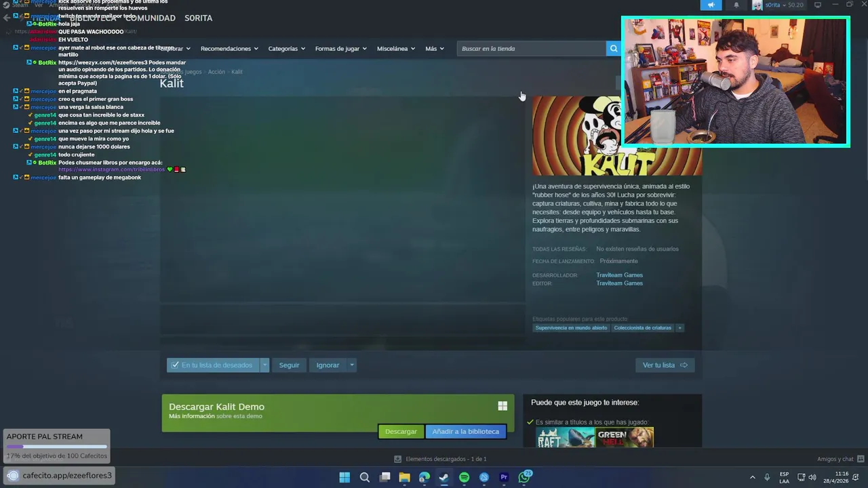Open the volume tray icon
868x488 pixels.
(x=812, y=477)
